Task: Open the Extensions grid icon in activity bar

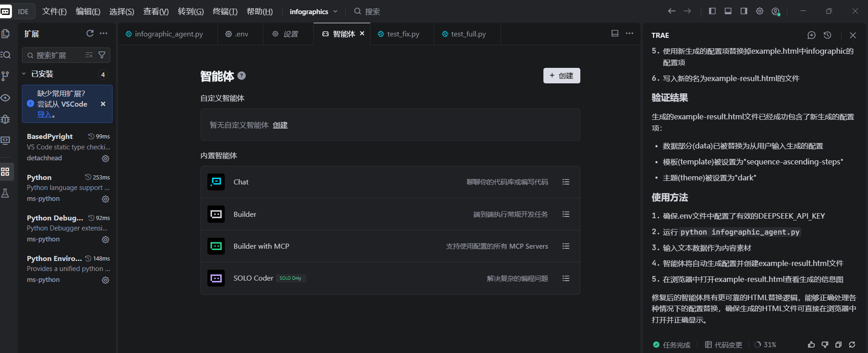Action: pyautogui.click(x=5, y=172)
